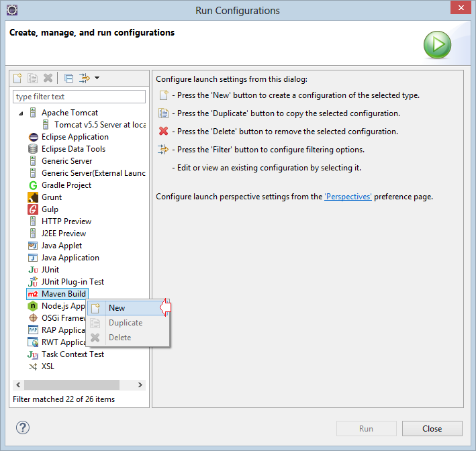Select the Generic Server(External Launch) icon
This screenshot has height=451, width=476.
pyautogui.click(x=33, y=173)
